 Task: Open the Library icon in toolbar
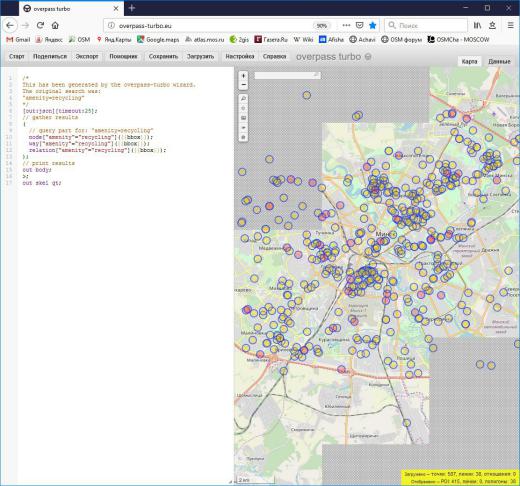[x=477, y=25]
